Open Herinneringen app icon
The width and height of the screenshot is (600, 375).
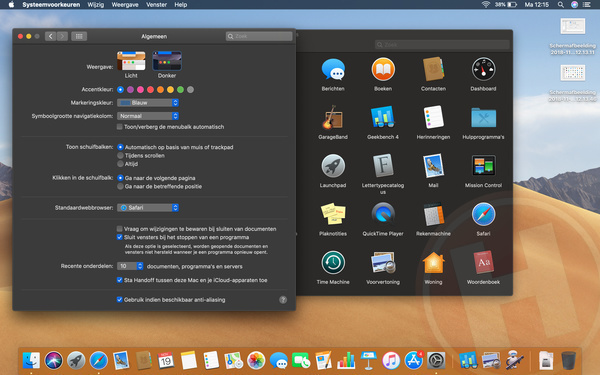point(433,117)
